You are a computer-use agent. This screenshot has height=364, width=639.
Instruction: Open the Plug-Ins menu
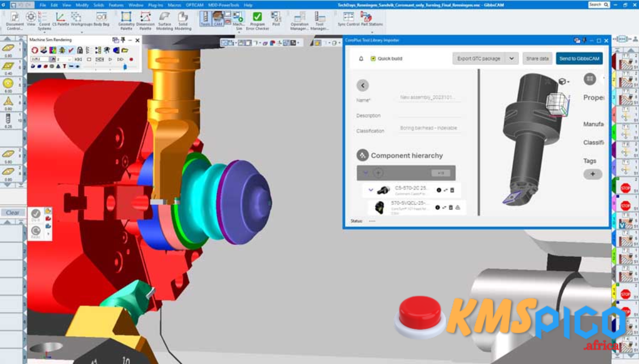pyautogui.click(x=156, y=5)
